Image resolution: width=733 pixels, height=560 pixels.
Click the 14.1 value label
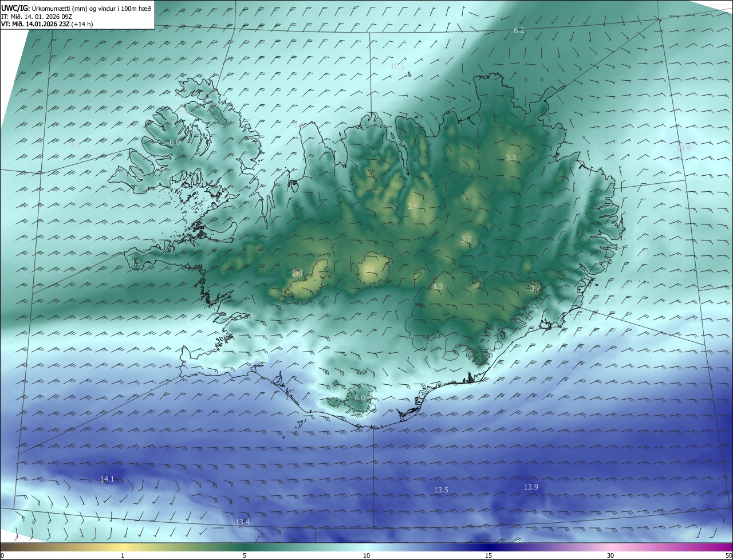coord(107,479)
